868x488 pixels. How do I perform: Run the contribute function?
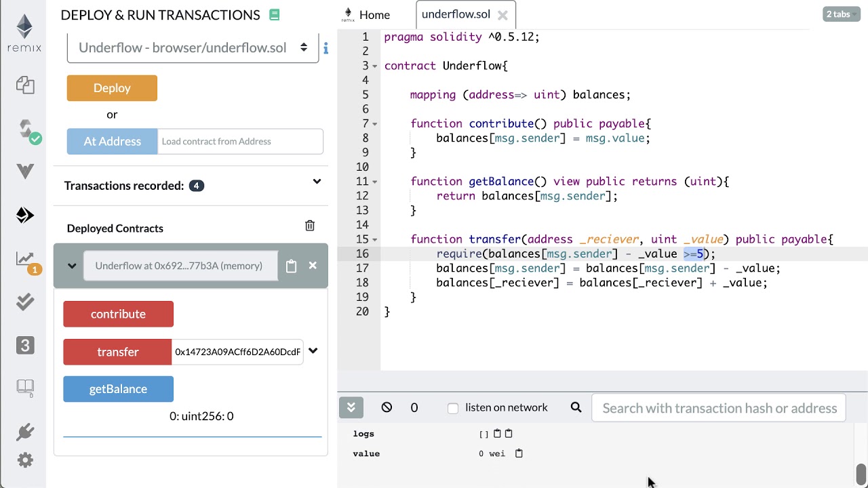coord(118,314)
